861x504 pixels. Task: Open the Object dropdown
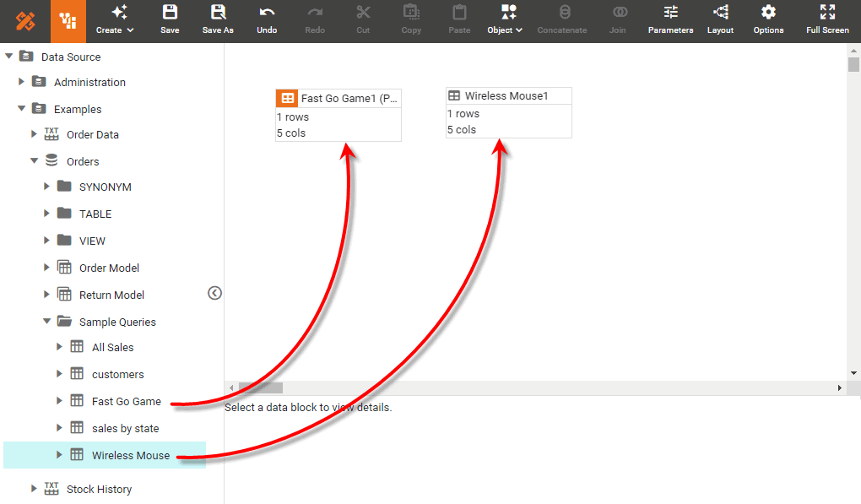click(x=504, y=19)
